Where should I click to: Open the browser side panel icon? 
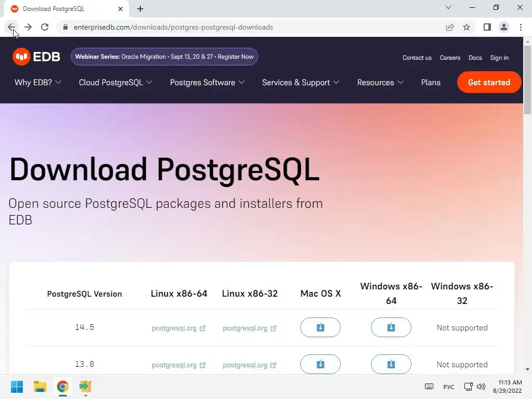487,27
